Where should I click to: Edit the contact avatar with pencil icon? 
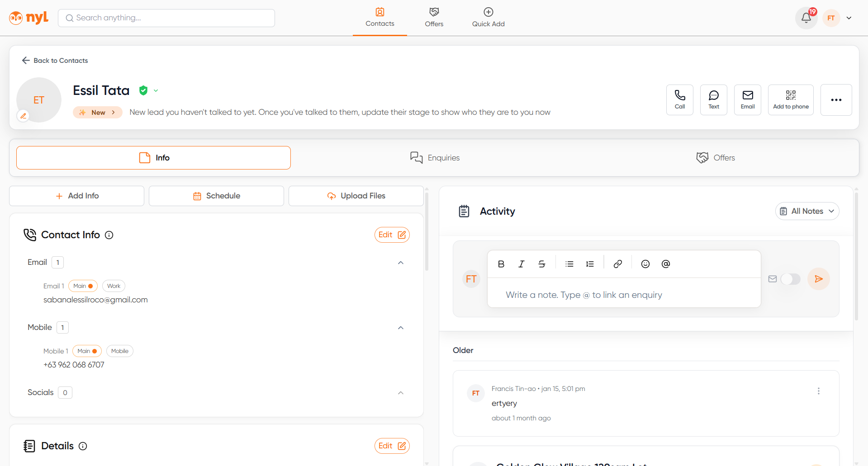(x=24, y=116)
